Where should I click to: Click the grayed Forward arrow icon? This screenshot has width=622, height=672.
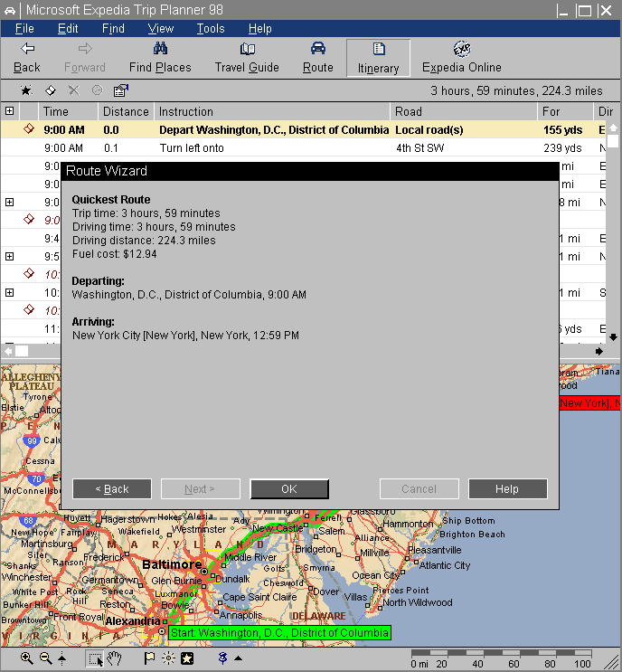point(85,49)
